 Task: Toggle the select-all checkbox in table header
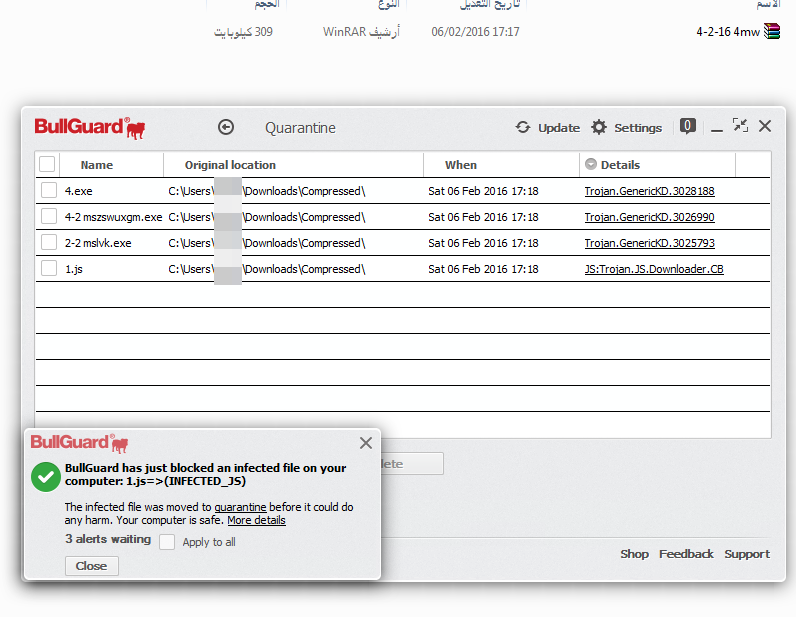point(47,165)
